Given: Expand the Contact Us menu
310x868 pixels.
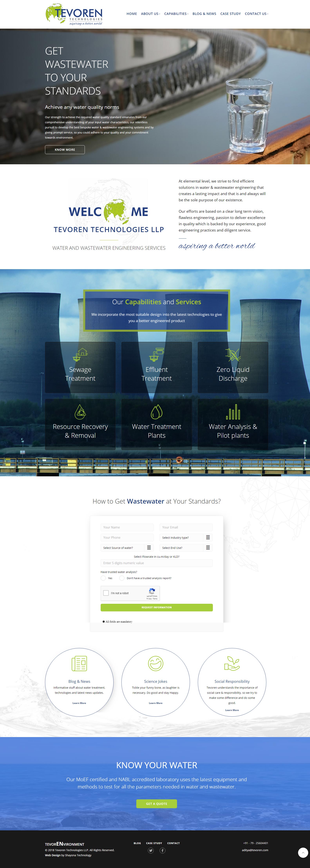Looking at the screenshot, I should tap(257, 14).
